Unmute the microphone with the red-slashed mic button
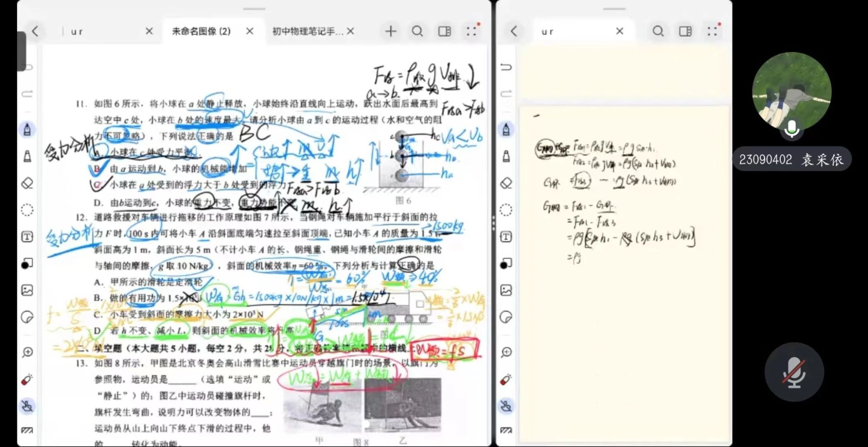This screenshot has width=868, height=447. pyautogui.click(x=794, y=372)
